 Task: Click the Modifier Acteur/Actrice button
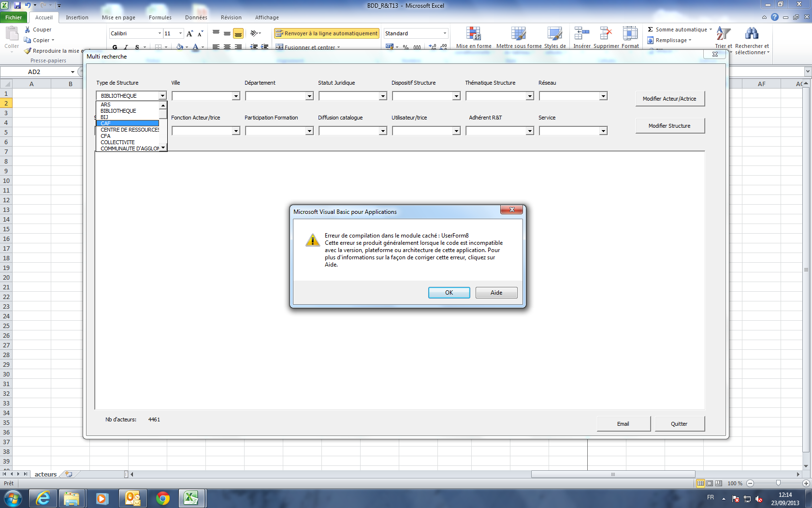tap(669, 99)
